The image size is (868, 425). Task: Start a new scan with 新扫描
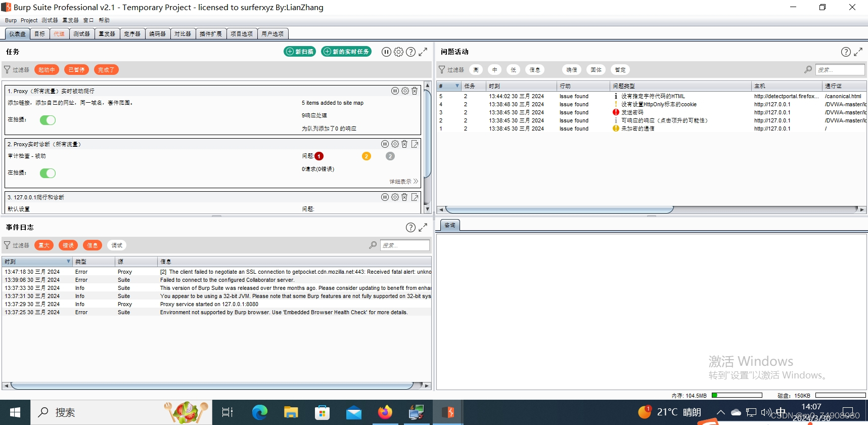300,52
